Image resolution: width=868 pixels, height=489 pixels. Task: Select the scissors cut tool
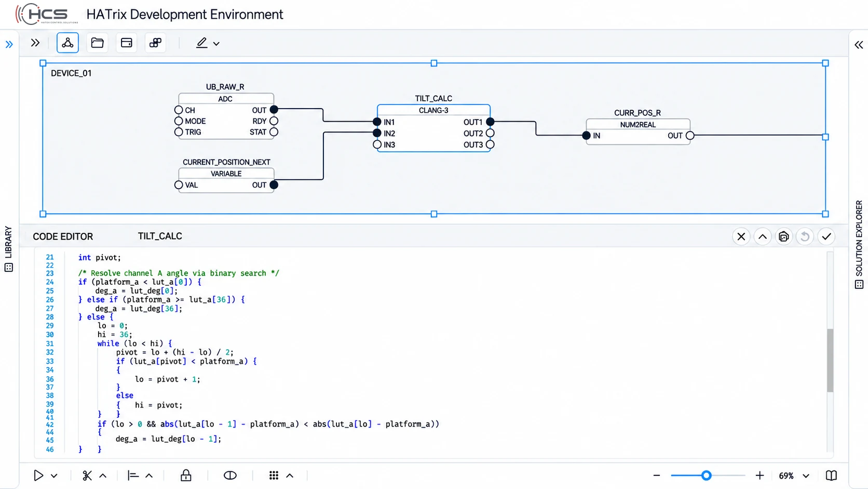click(x=87, y=475)
